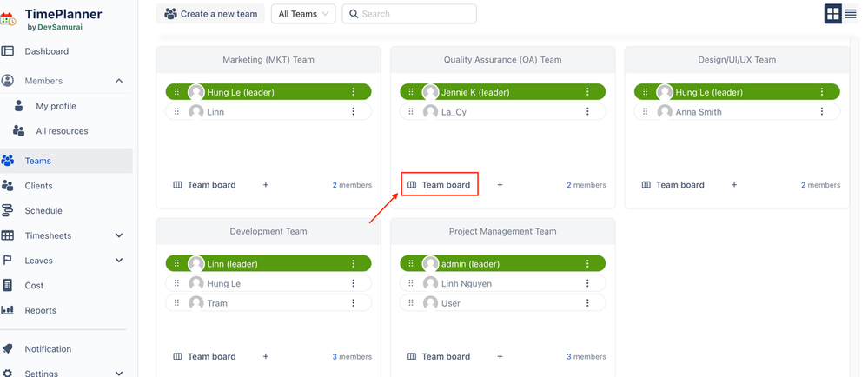
Task: Open kebab menu for Linn in Marketing Team
Action: pyautogui.click(x=353, y=112)
